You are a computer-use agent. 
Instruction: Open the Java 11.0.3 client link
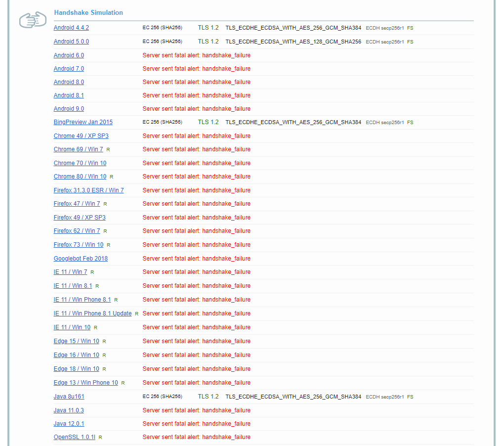[69, 410]
